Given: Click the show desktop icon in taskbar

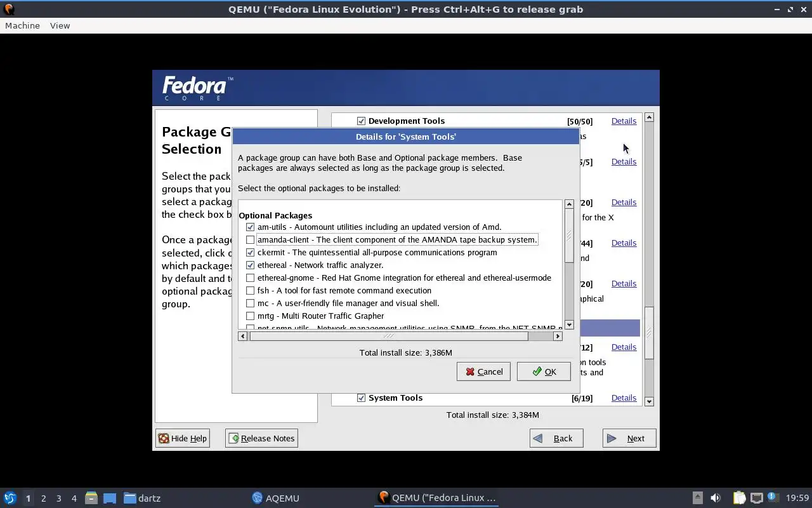Looking at the screenshot, I should [x=110, y=498].
